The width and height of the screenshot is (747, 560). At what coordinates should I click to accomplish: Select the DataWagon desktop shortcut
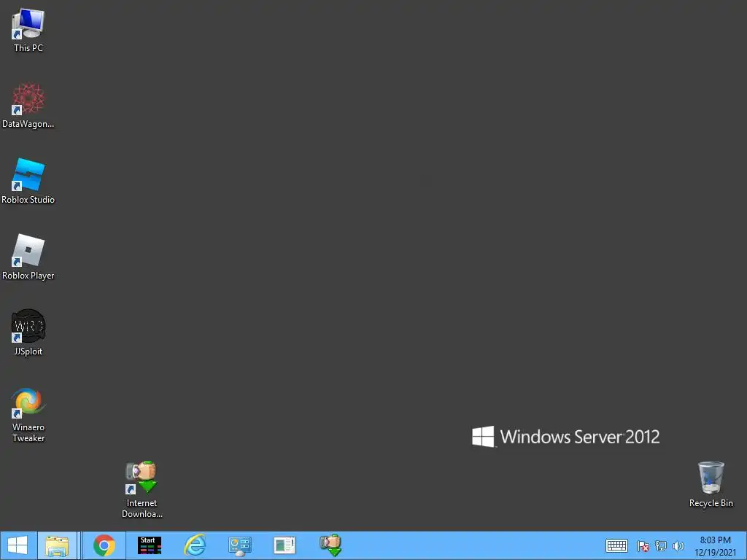[x=28, y=106]
